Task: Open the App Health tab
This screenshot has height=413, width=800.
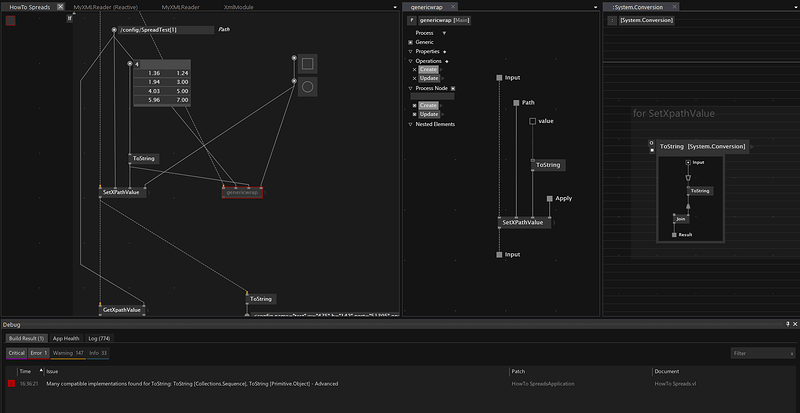Action: [x=66, y=338]
